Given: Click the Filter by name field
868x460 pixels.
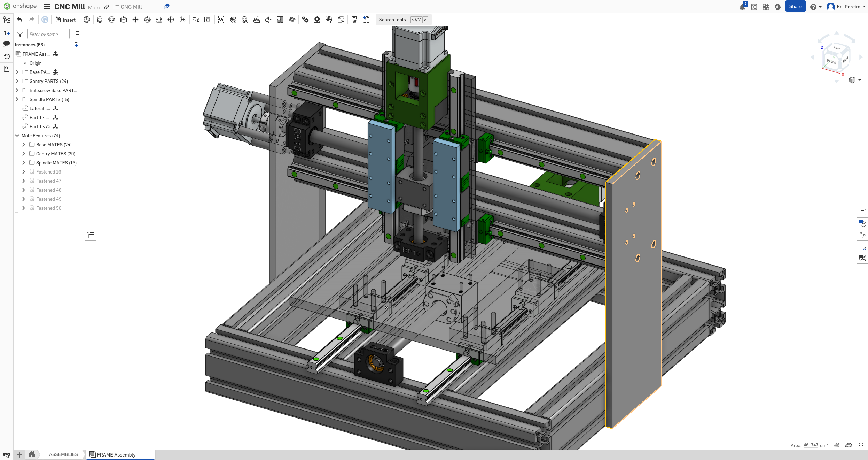Looking at the screenshot, I should tap(48, 34).
